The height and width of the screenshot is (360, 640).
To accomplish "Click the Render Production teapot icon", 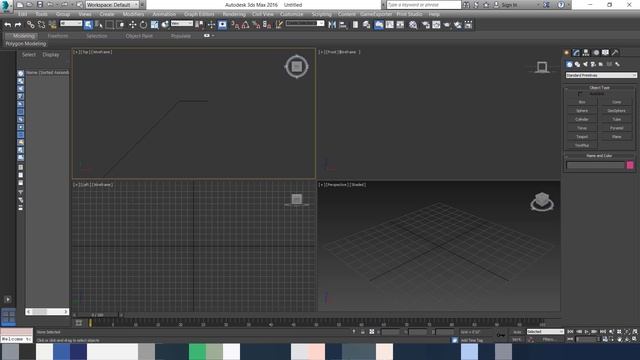I will tap(447, 25).
